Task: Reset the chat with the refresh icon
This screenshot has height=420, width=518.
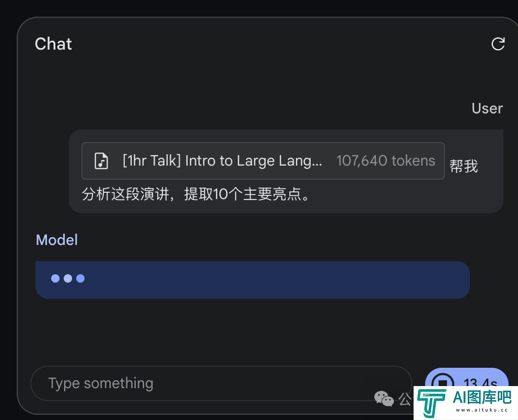Action: [498, 43]
